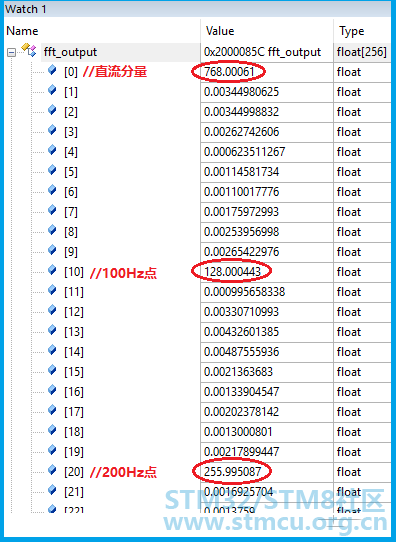396x545 pixels.
Task: Select the value 0.00262742606
Action: [x=241, y=132]
